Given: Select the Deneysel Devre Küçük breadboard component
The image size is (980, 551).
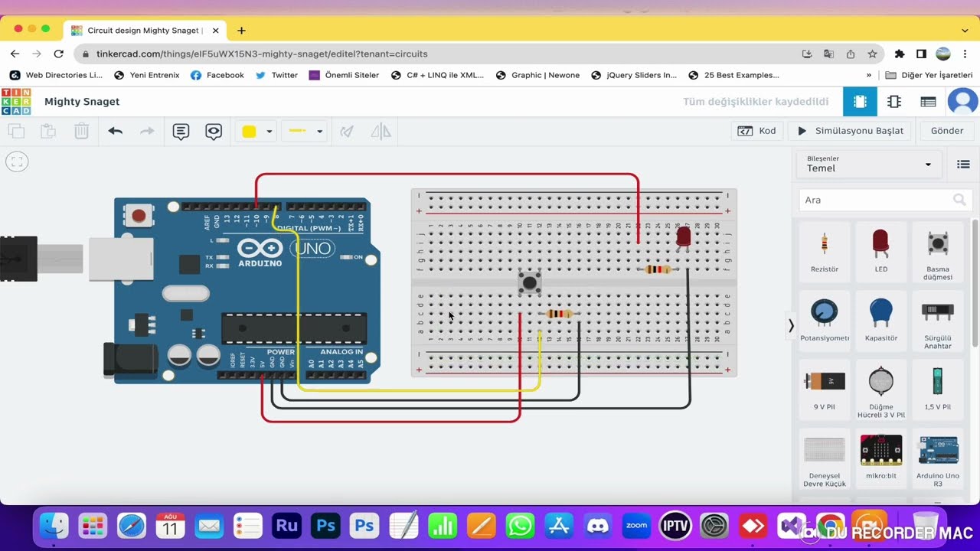Looking at the screenshot, I should click(825, 459).
